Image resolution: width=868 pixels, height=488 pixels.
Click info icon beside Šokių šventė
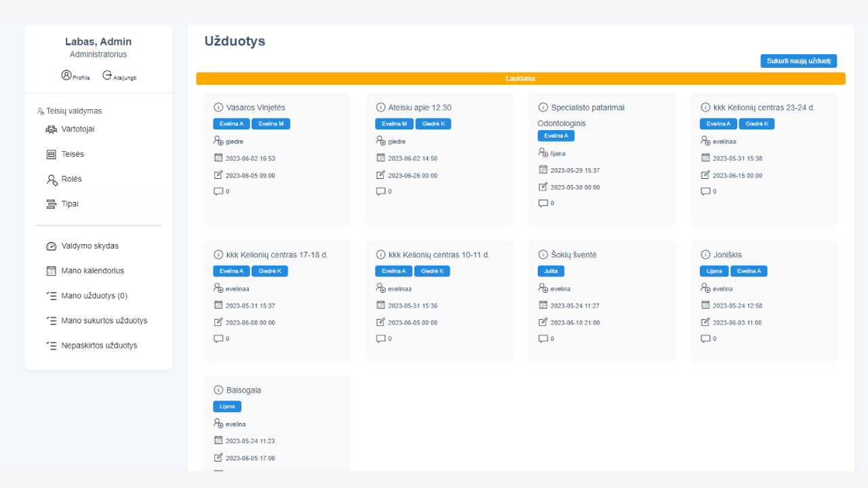[543, 255]
